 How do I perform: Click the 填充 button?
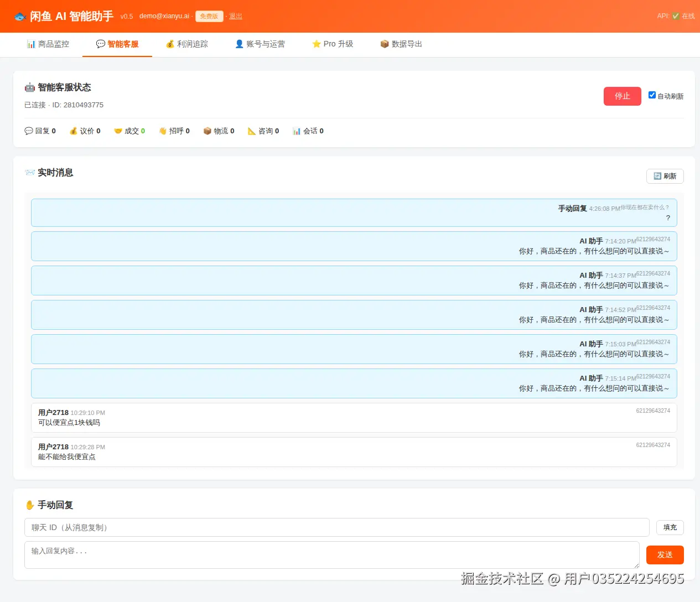(670, 528)
